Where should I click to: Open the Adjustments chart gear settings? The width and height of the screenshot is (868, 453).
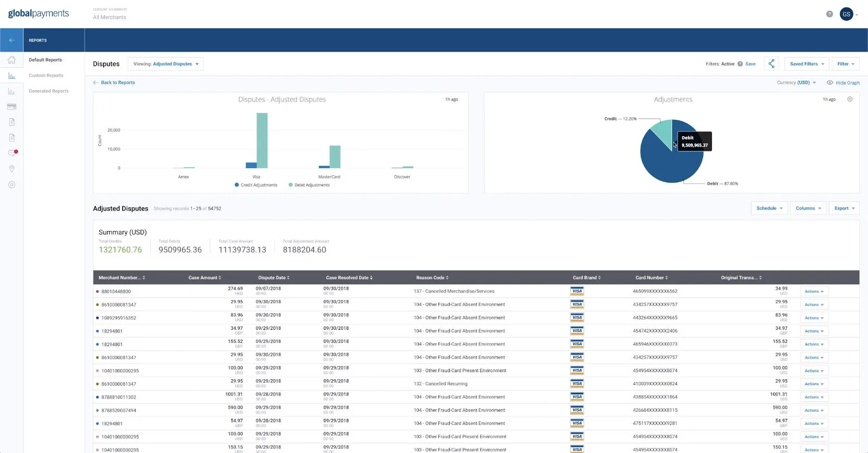850,99
